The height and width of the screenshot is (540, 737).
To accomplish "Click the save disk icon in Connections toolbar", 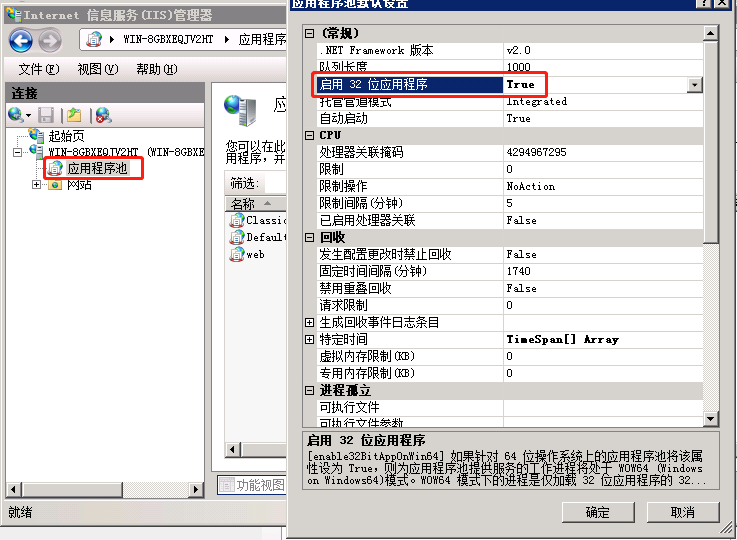I will coord(46,115).
